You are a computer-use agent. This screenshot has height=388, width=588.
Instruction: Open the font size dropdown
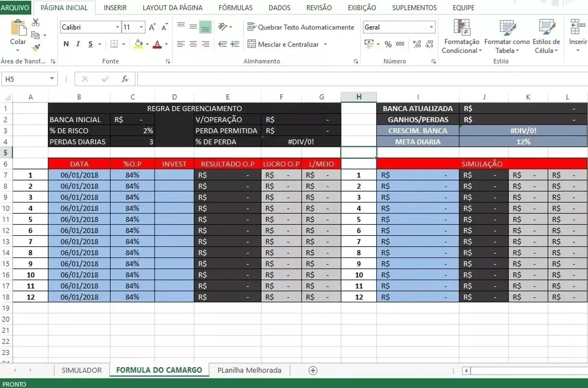[141, 27]
